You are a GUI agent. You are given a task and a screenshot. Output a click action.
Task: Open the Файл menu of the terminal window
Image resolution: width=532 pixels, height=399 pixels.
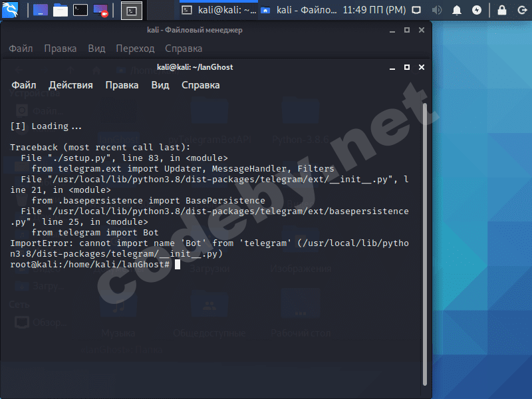click(24, 85)
